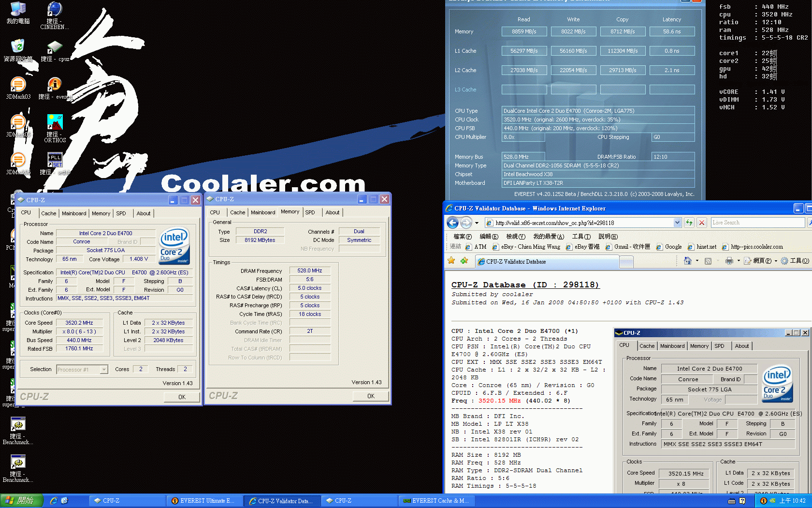This screenshot has width=812, height=508.
Task: Switch to the Cache tab in left CPU-Z window
Action: [x=48, y=213]
